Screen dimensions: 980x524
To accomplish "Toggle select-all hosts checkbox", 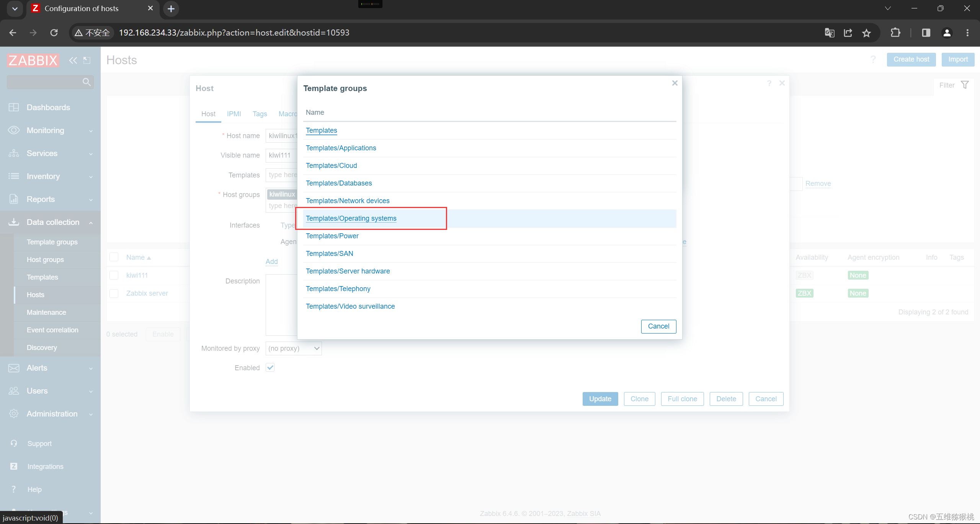I will (114, 257).
